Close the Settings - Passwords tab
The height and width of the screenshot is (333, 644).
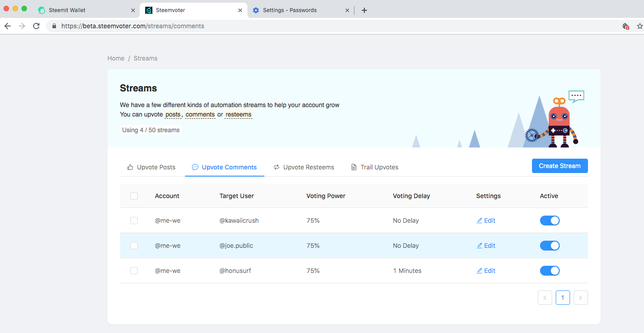tap(347, 10)
